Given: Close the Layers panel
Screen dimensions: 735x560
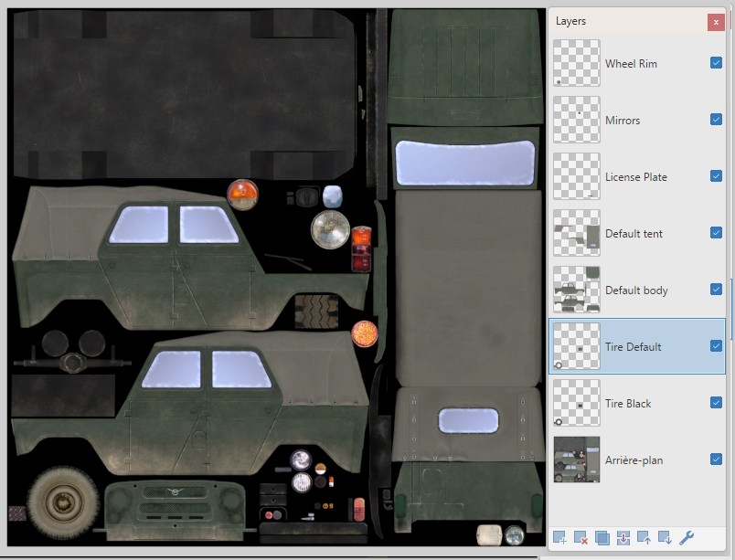Looking at the screenshot, I should (716, 22).
